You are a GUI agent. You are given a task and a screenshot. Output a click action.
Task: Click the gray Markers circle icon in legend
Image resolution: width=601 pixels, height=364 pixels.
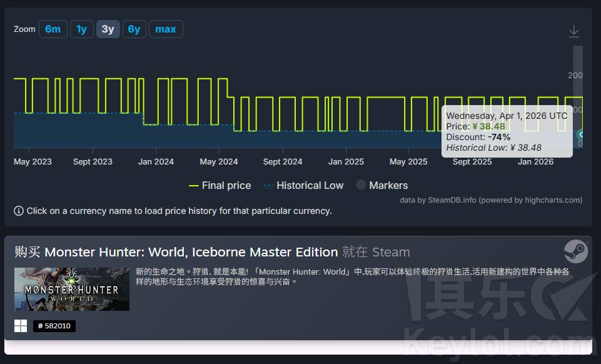361,185
